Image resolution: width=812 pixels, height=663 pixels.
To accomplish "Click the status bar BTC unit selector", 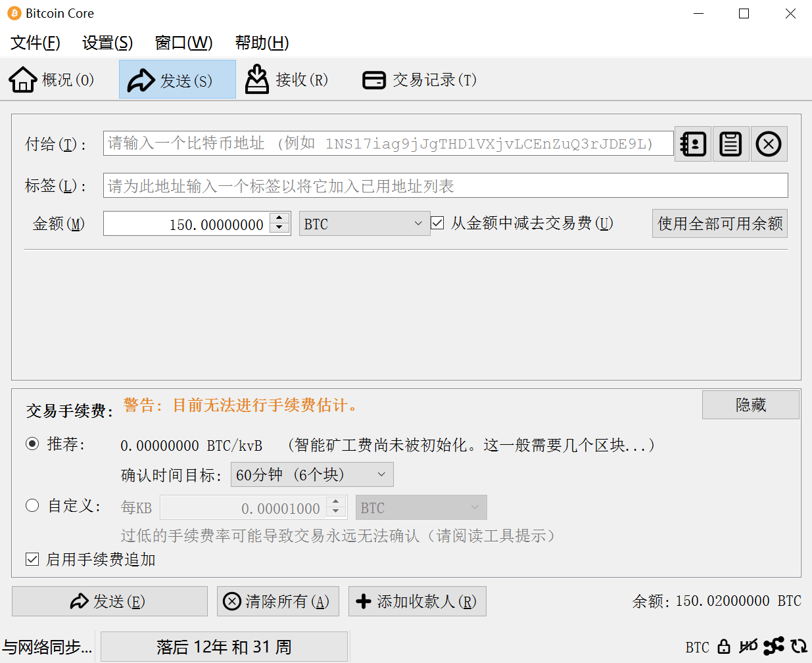I will tap(697, 647).
